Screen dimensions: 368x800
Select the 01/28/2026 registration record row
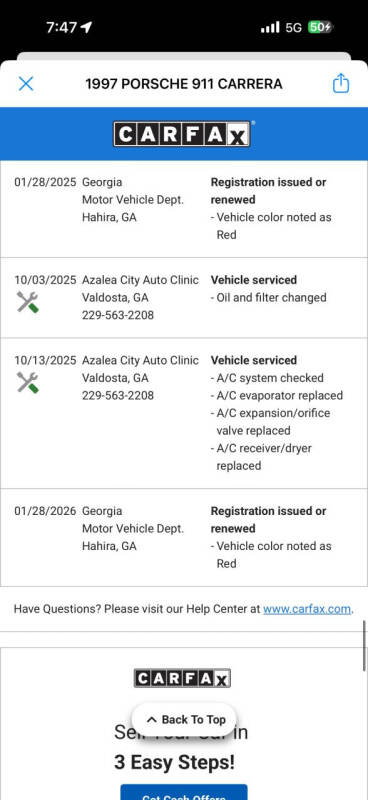[x=184, y=538]
